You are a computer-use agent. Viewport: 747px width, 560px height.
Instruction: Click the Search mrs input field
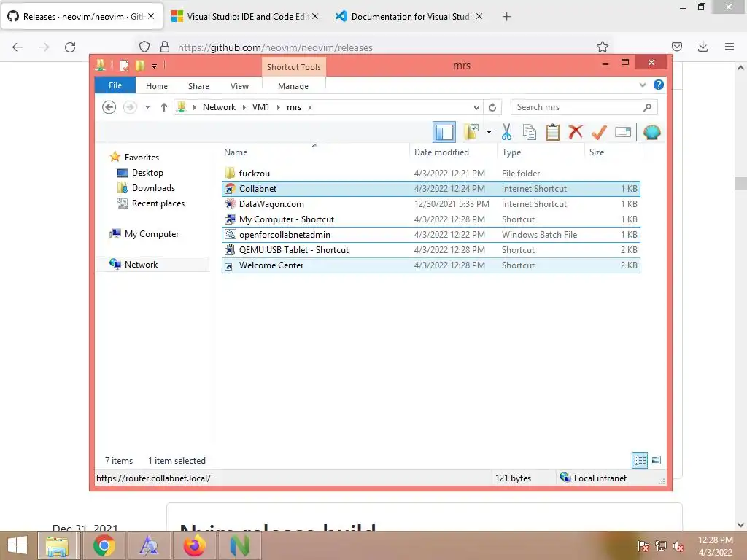[584, 107]
